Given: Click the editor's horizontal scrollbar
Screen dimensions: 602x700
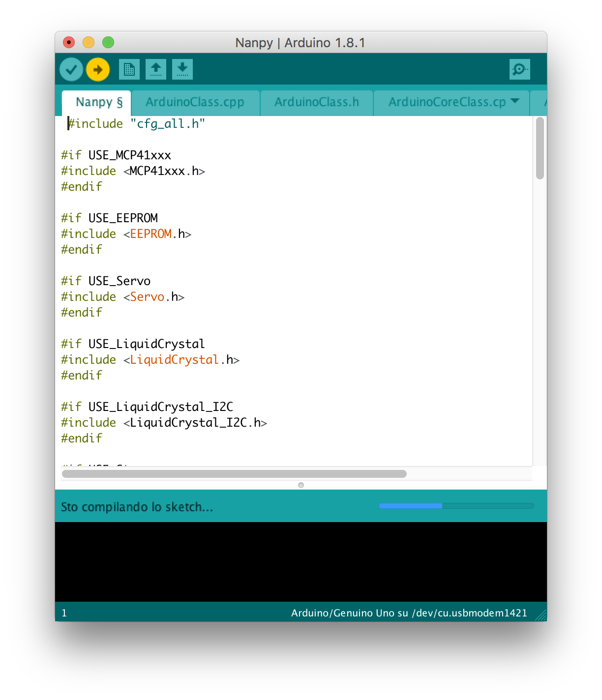Looking at the screenshot, I should click(234, 474).
